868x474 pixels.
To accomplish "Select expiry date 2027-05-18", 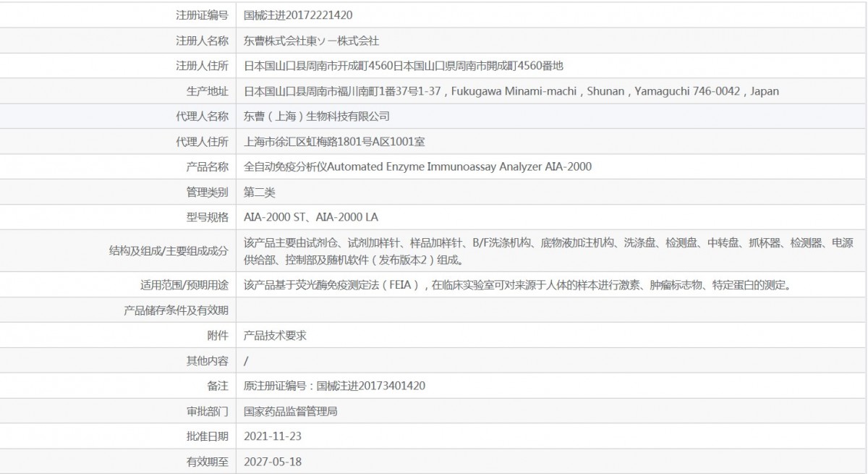I will pyautogui.click(x=273, y=461).
